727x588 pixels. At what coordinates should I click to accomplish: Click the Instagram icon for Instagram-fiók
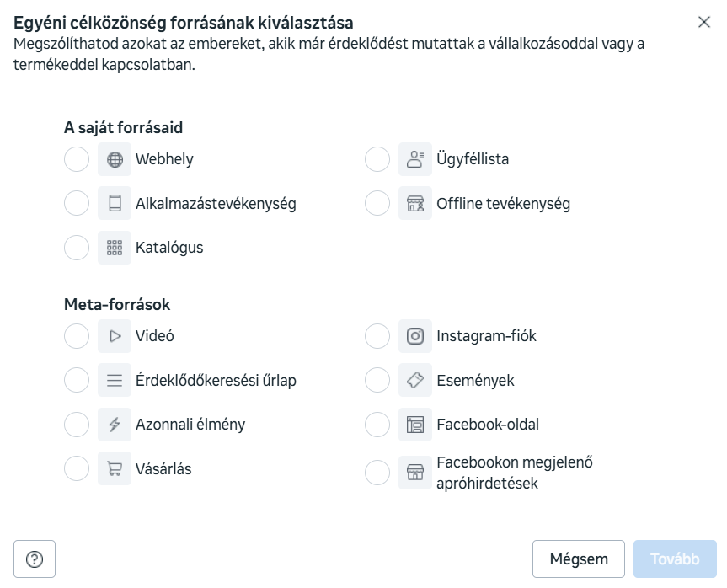pyautogui.click(x=415, y=336)
